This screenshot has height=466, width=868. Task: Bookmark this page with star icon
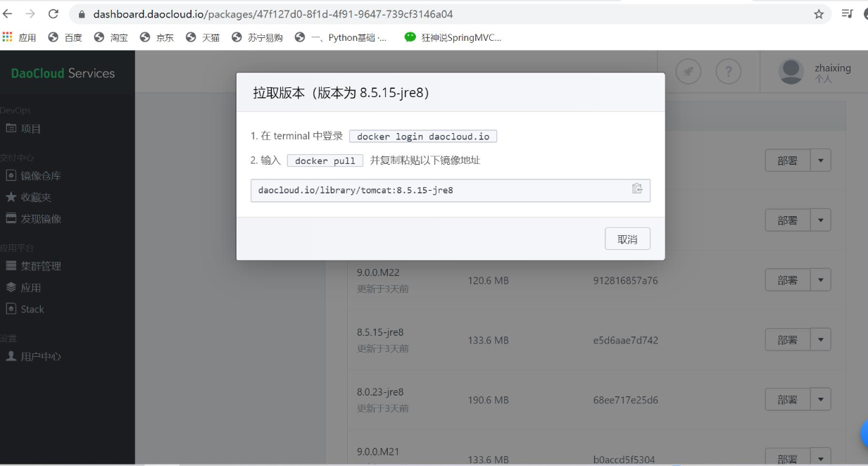click(819, 14)
